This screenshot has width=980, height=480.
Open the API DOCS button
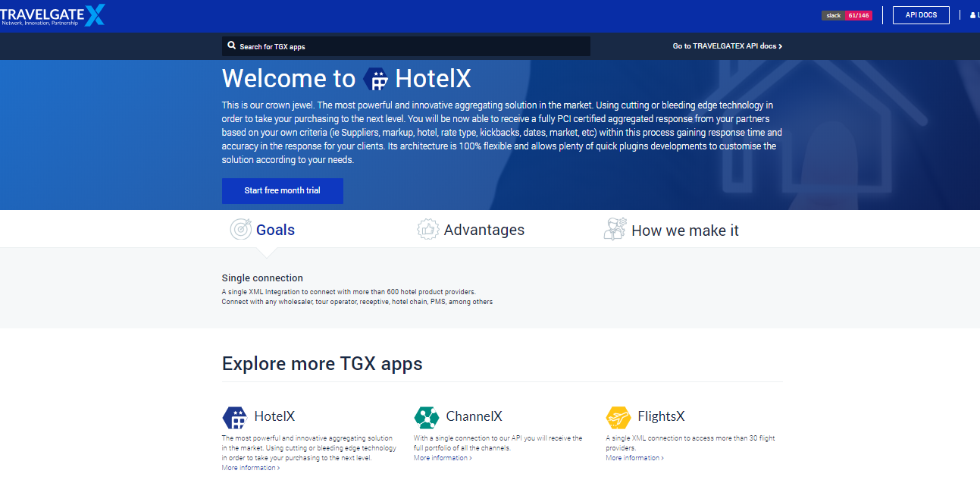[921, 15]
